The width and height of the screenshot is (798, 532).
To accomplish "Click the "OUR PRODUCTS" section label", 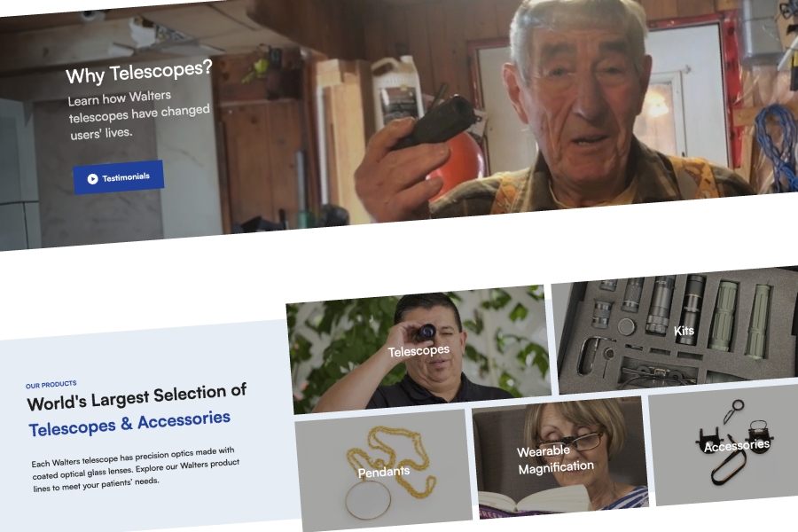I will pos(51,384).
